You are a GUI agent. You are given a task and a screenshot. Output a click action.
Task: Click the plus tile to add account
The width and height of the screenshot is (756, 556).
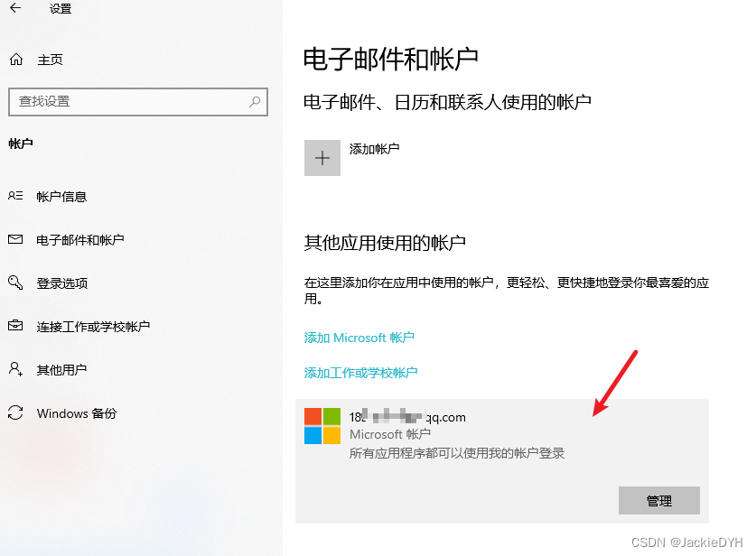pos(322,158)
